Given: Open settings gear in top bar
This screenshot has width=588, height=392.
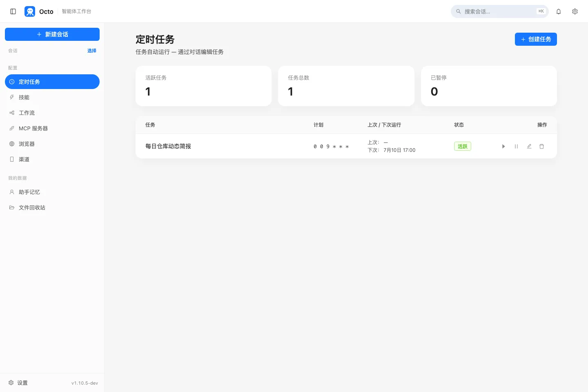Looking at the screenshot, I should pyautogui.click(x=575, y=11).
